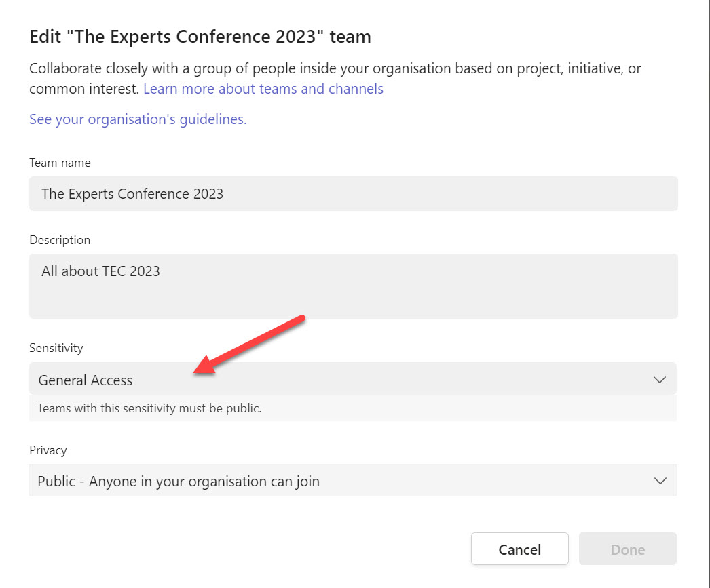Click the Privacy field label
The image size is (710, 588).
(48, 450)
